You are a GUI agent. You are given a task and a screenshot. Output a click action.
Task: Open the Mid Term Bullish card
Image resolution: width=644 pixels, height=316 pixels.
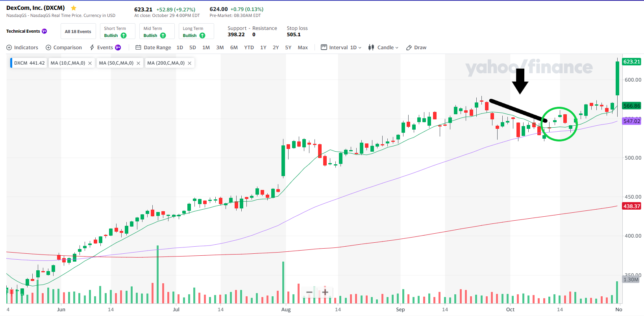(157, 32)
